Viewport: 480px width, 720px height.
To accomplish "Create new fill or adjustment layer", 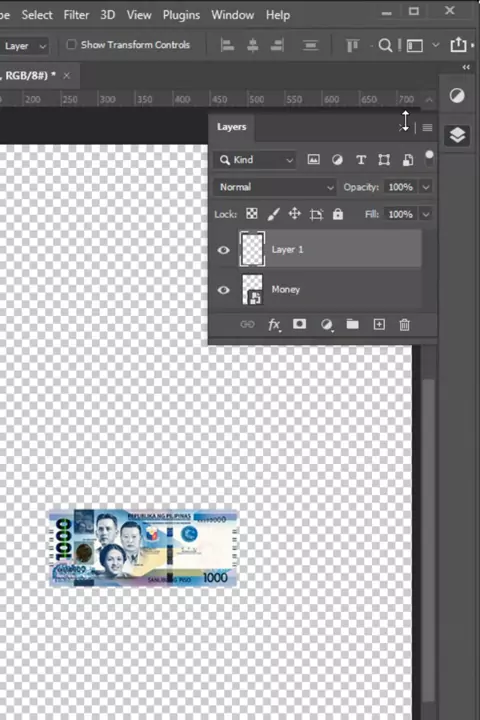I will click(327, 325).
